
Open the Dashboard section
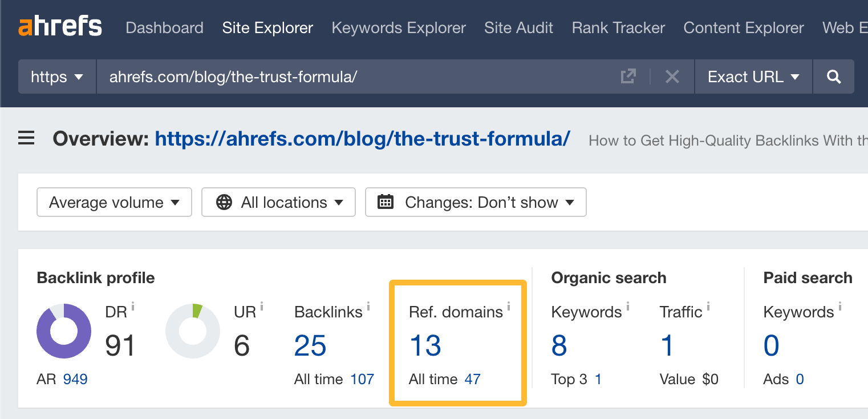164,27
